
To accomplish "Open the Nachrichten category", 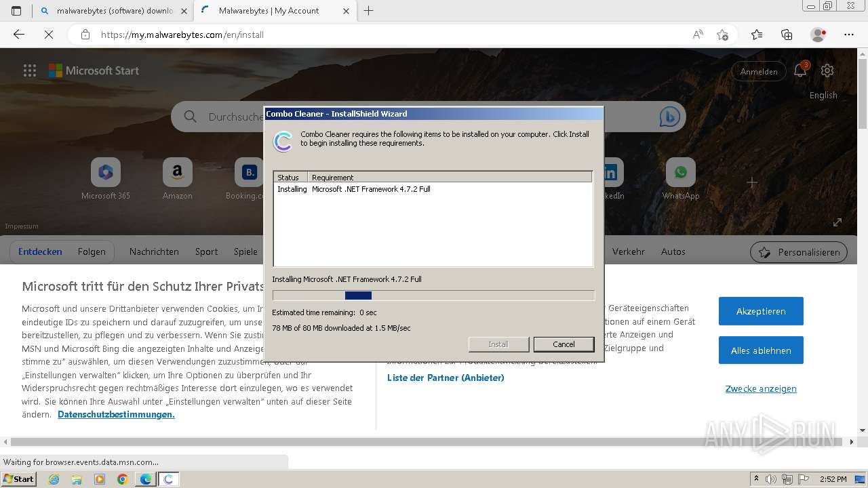I will point(154,251).
